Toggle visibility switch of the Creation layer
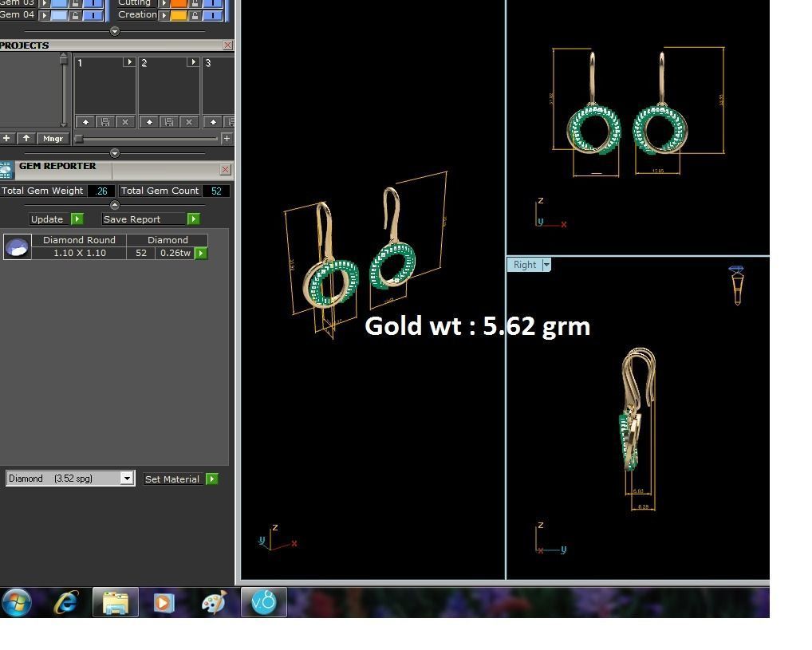812x650 pixels. click(x=213, y=15)
